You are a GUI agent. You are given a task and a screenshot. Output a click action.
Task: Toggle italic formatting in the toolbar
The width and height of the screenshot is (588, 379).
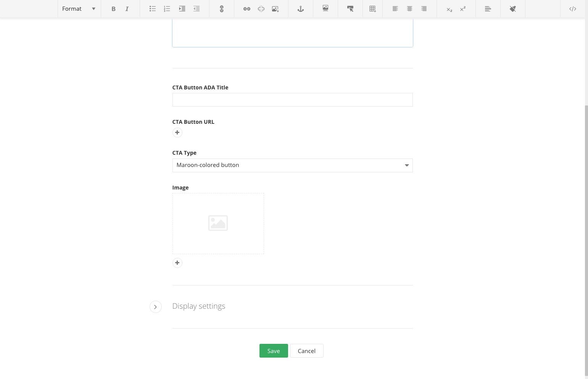click(x=127, y=9)
